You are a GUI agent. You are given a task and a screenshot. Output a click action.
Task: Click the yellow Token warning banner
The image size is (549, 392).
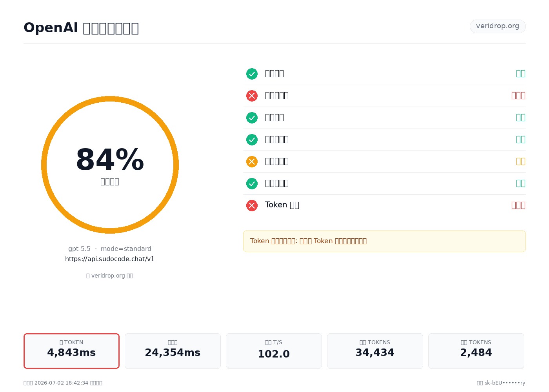coord(384,241)
